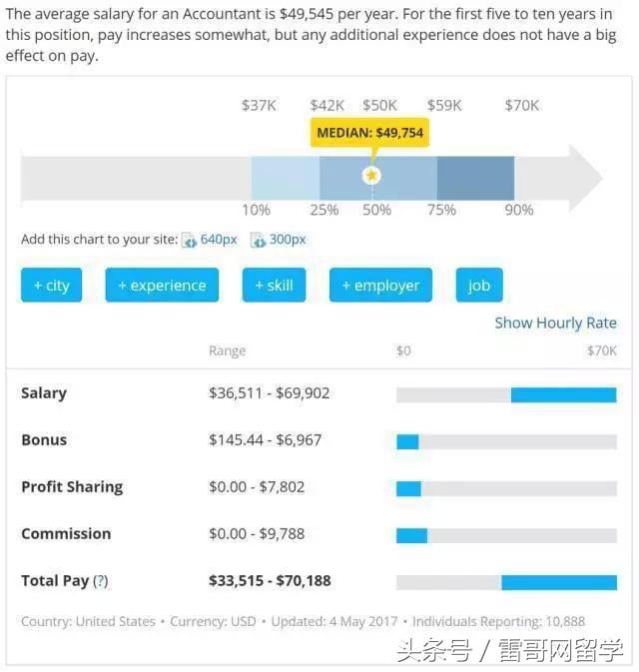Click the Commission range bar
The image size is (639, 672).
click(x=411, y=535)
